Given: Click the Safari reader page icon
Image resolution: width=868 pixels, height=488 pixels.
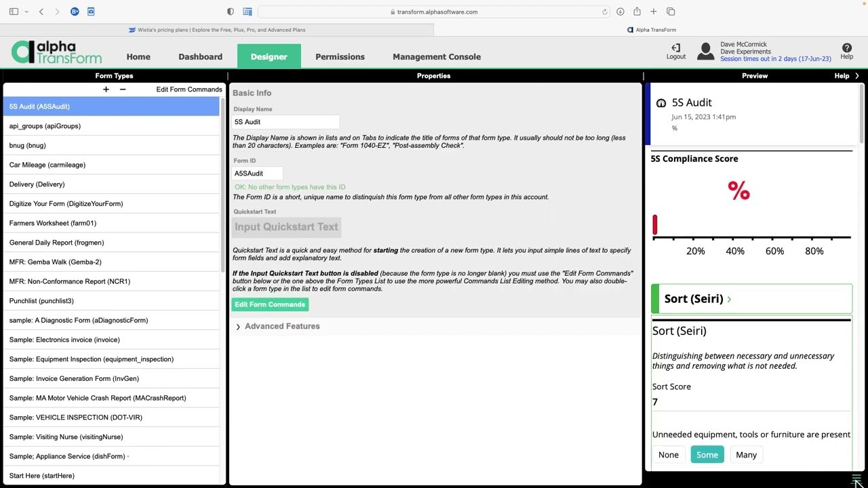Looking at the screenshot, I should [x=248, y=12].
